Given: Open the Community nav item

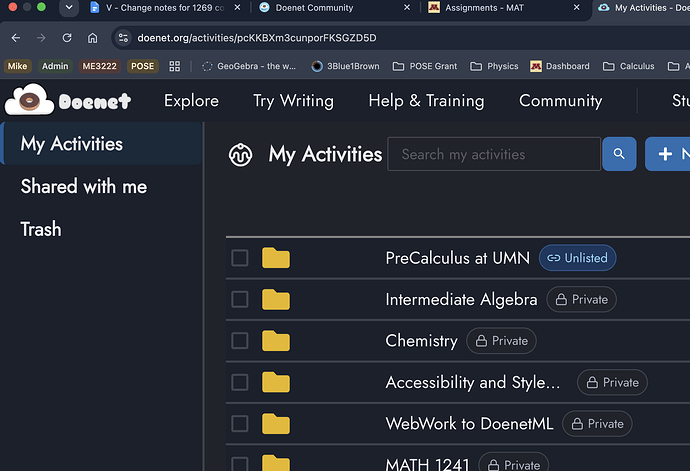Looking at the screenshot, I should pyautogui.click(x=561, y=101).
